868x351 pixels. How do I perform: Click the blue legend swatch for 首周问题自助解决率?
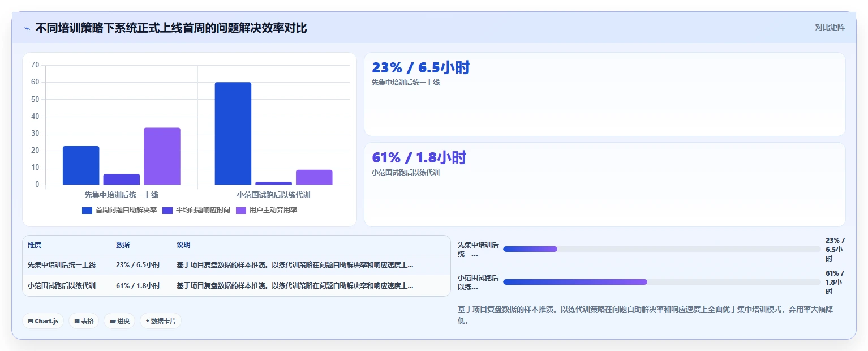(87, 210)
